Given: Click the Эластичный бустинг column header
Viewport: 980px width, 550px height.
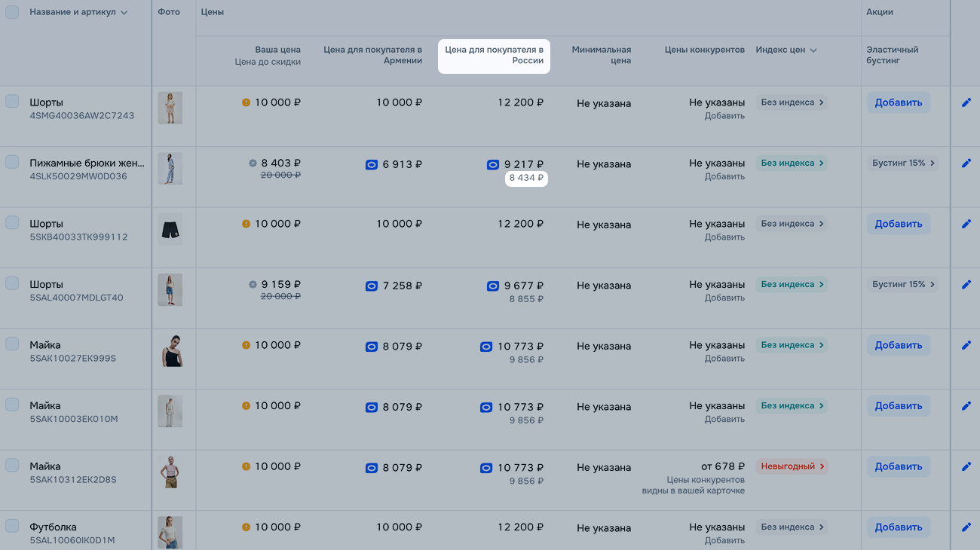Looking at the screenshot, I should 893,55.
